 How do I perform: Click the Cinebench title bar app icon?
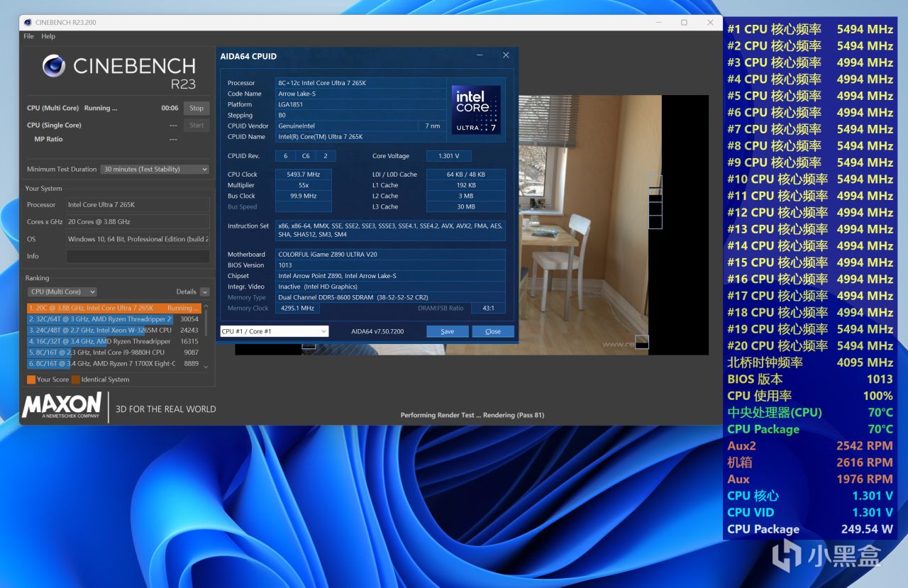click(x=28, y=22)
